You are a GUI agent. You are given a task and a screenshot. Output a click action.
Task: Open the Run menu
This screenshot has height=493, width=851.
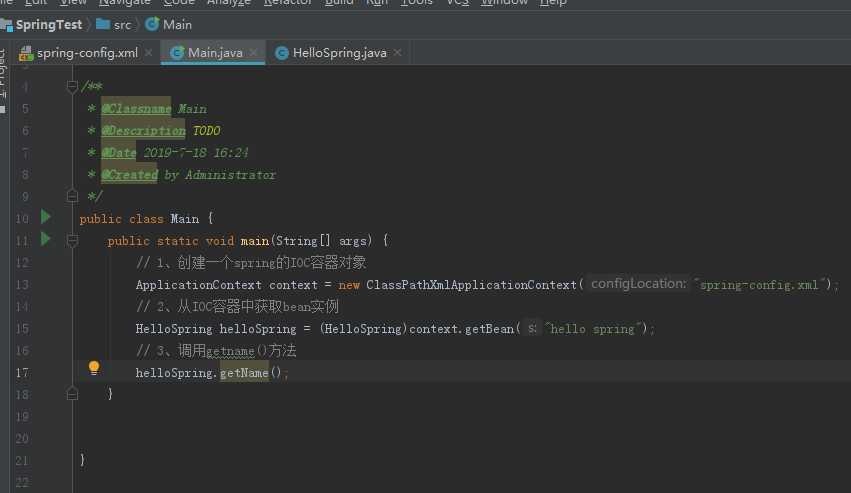pos(377,2)
